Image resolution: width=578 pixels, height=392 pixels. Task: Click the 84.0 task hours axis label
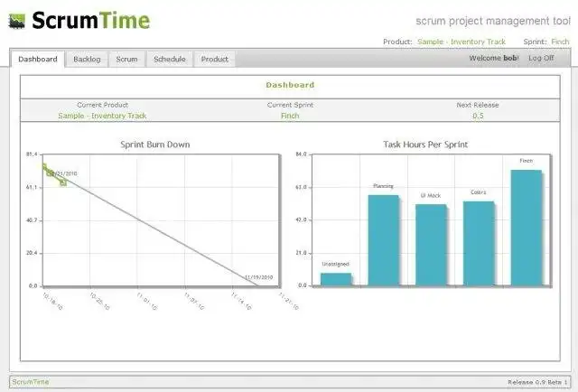click(301, 154)
